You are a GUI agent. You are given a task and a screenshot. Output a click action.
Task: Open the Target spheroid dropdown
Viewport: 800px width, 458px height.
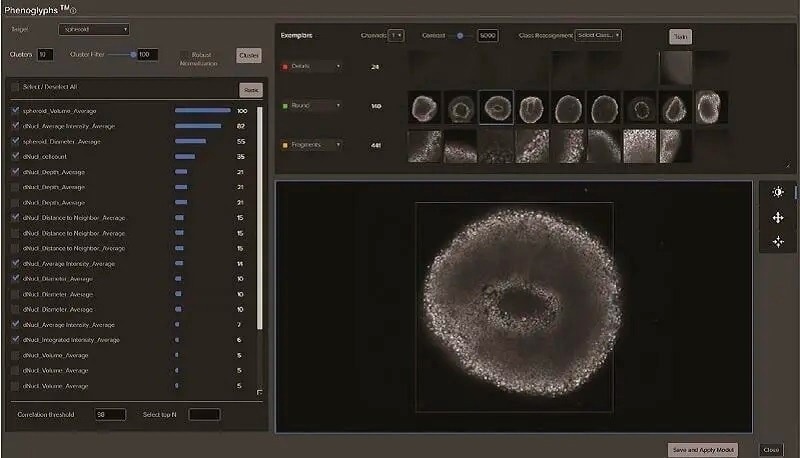point(93,30)
